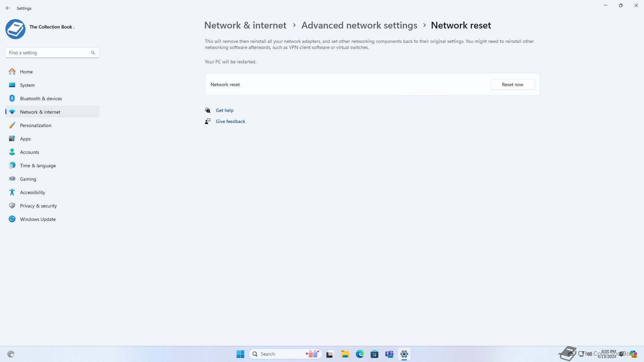Click The Collection Book profile picture
The height and width of the screenshot is (362, 644).
coord(15,29)
